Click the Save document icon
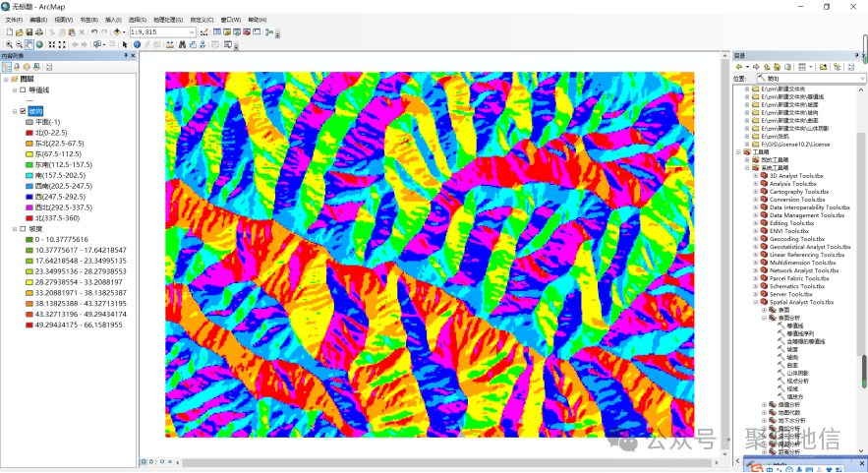Screen dimensions: 868x473 (28, 31)
